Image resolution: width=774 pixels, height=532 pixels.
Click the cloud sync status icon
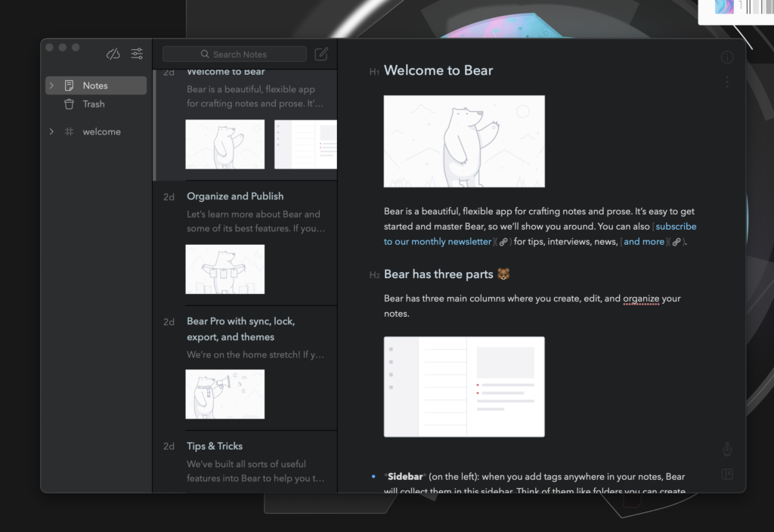coord(113,54)
